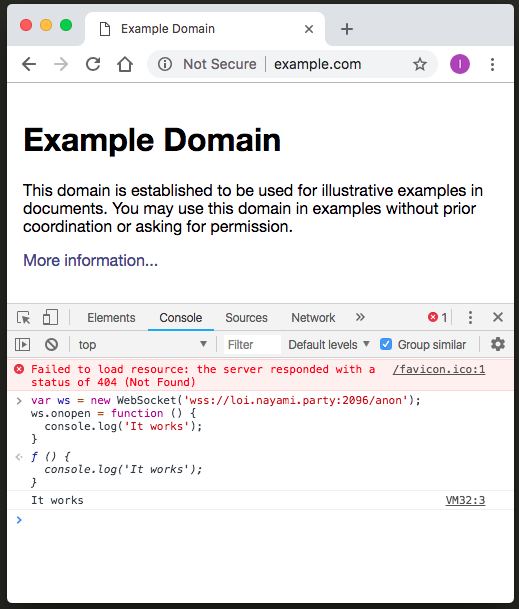Switch to the Network tab
The width and height of the screenshot is (519, 609).
click(313, 318)
